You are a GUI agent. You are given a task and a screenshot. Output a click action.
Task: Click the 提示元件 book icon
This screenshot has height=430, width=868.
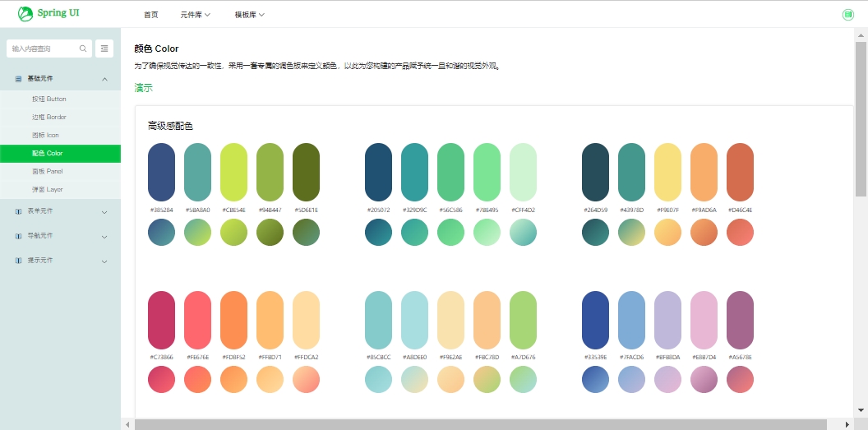(18, 261)
